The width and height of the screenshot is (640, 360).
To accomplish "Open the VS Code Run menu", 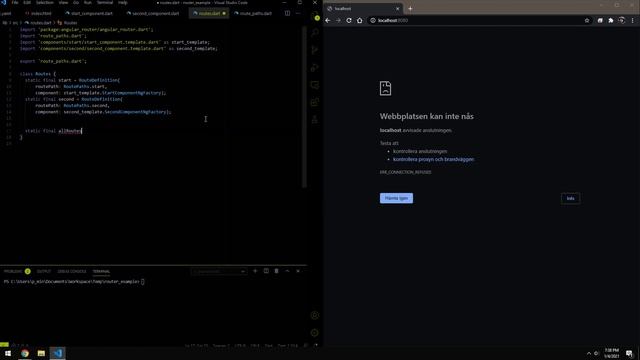I will pos(88,2).
